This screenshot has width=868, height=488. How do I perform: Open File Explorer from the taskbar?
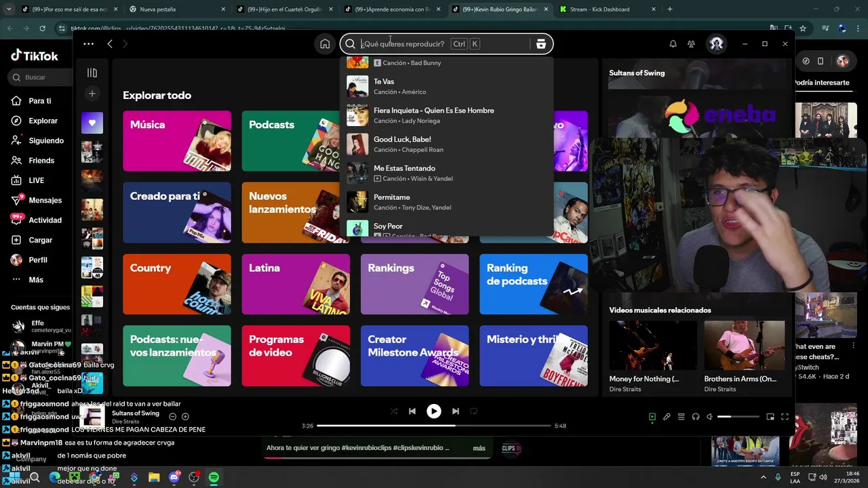[154, 478]
